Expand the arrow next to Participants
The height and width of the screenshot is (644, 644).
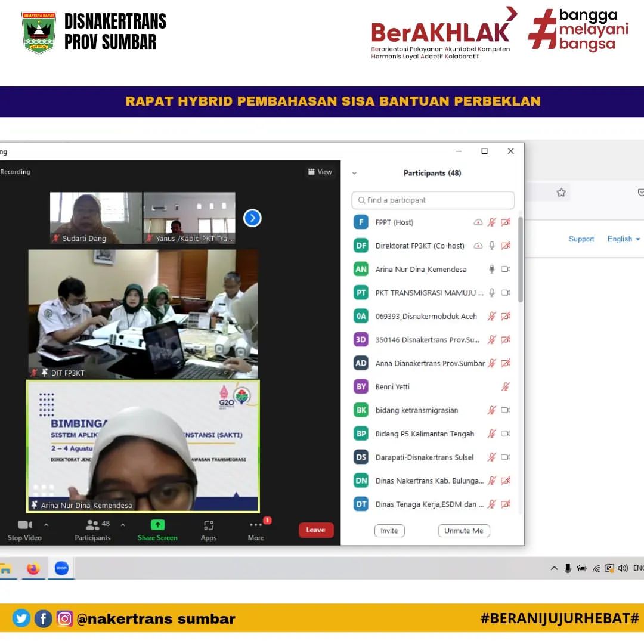123,525
